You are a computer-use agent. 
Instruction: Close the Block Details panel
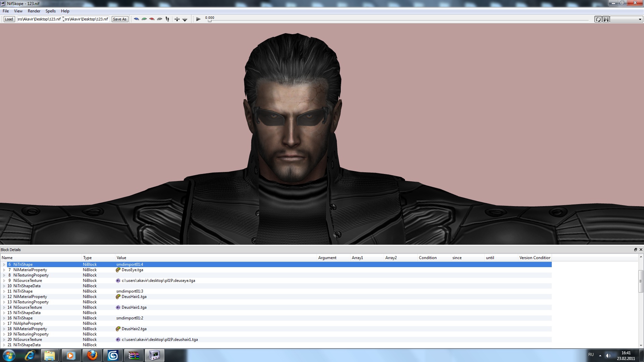641,250
